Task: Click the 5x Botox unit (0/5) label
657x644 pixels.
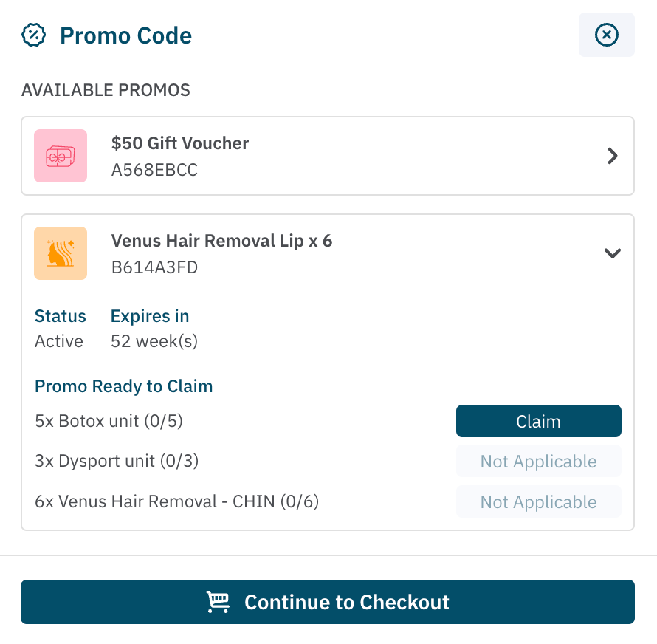Action: pyautogui.click(x=109, y=421)
